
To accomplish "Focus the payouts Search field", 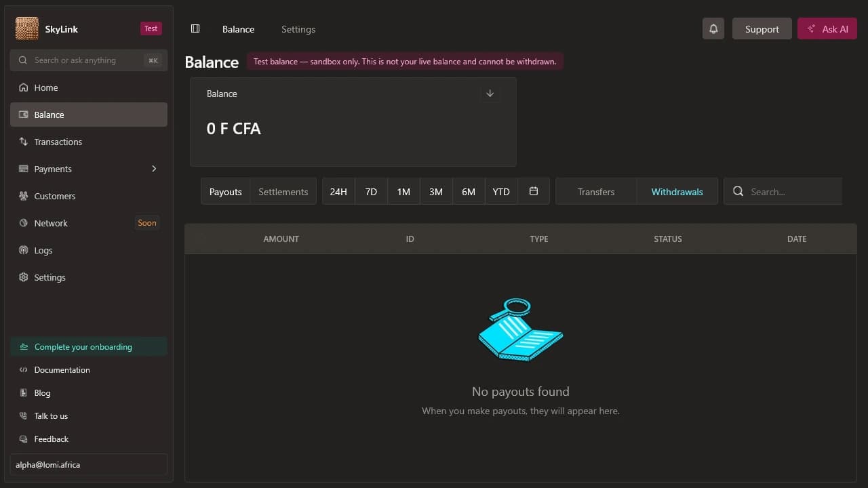I will point(783,192).
